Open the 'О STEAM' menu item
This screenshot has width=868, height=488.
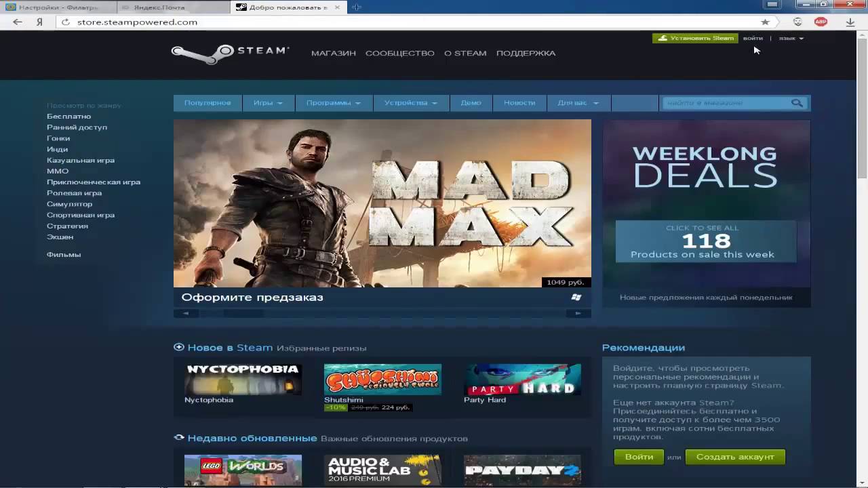click(x=465, y=53)
